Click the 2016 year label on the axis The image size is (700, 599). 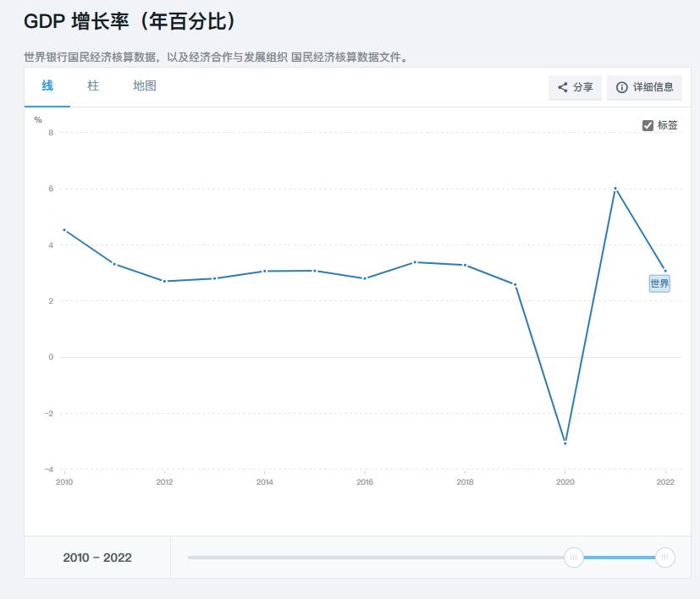(x=364, y=481)
